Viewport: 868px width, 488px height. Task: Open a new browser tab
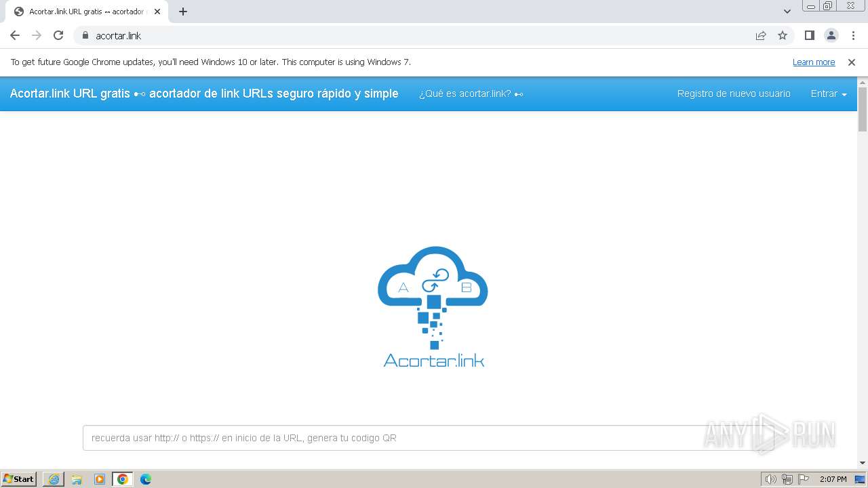tap(183, 12)
